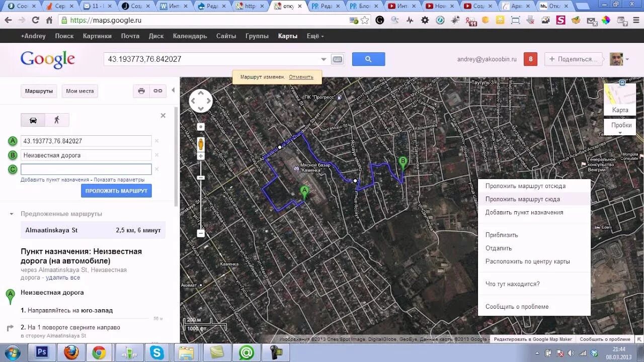Click Редактировать в Google Map Maker
This screenshot has height=362, width=644.
533,339
